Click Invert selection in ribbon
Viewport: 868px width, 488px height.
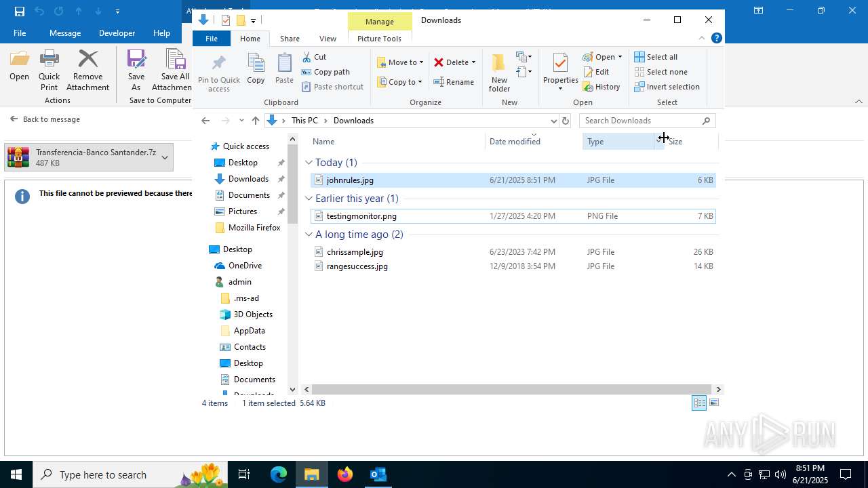pos(667,87)
